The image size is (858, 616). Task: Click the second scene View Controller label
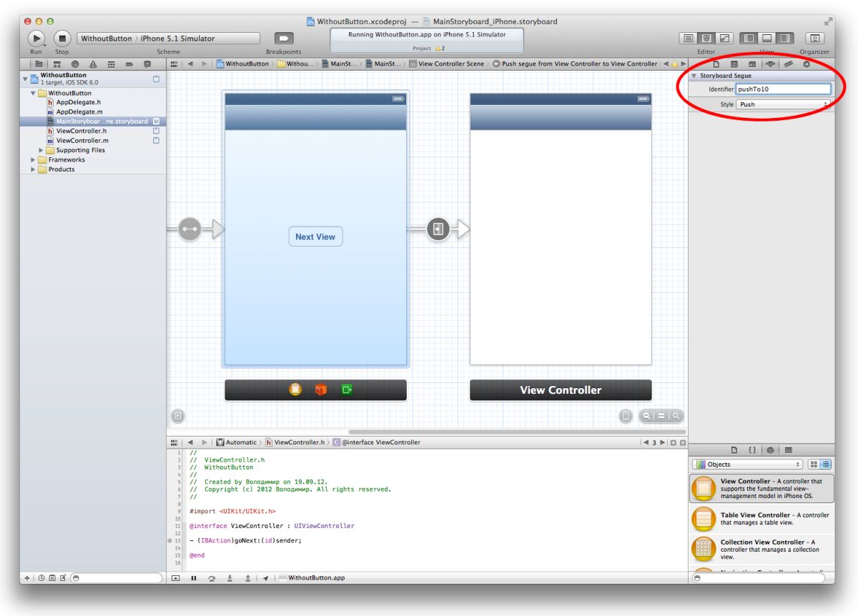click(x=561, y=390)
